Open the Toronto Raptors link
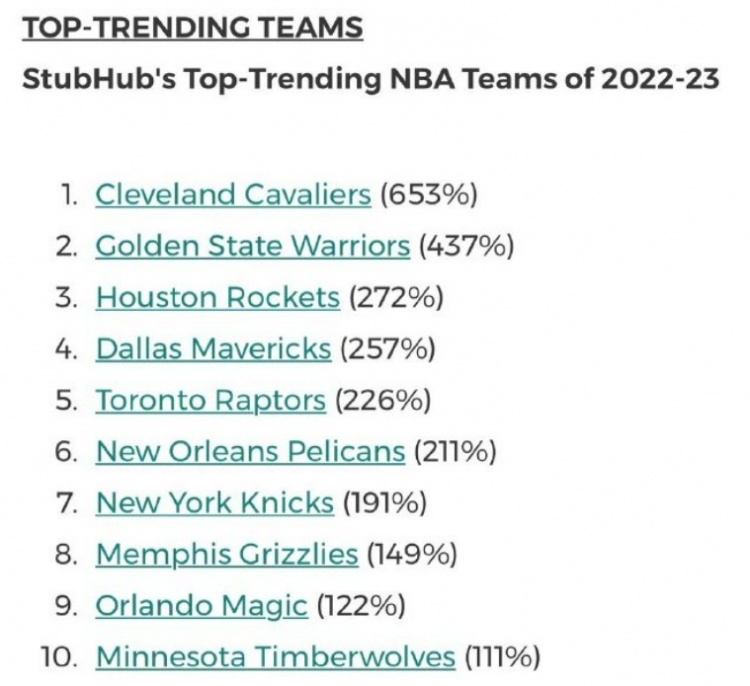Image resolution: width=750 pixels, height=686 pixels. (210, 400)
